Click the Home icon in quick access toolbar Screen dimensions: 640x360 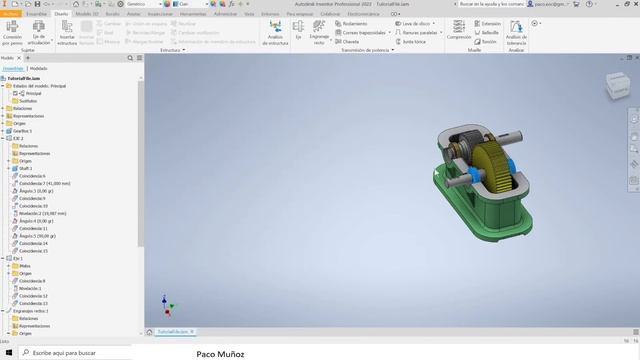tap(76, 4)
